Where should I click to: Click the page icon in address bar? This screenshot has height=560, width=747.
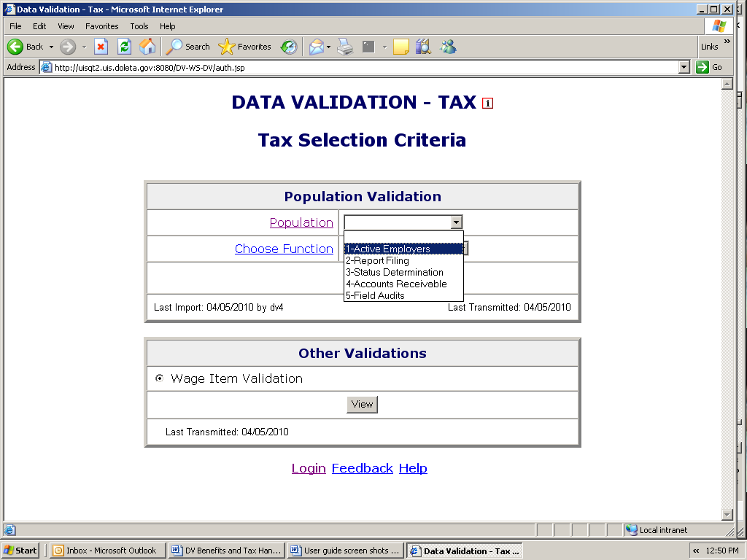(x=46, y=67)
